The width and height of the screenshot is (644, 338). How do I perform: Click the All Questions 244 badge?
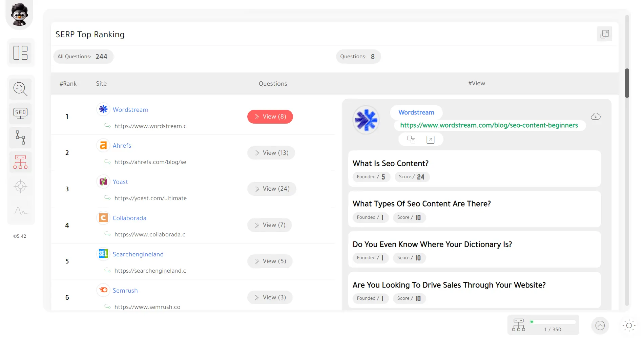pos(83,57)
